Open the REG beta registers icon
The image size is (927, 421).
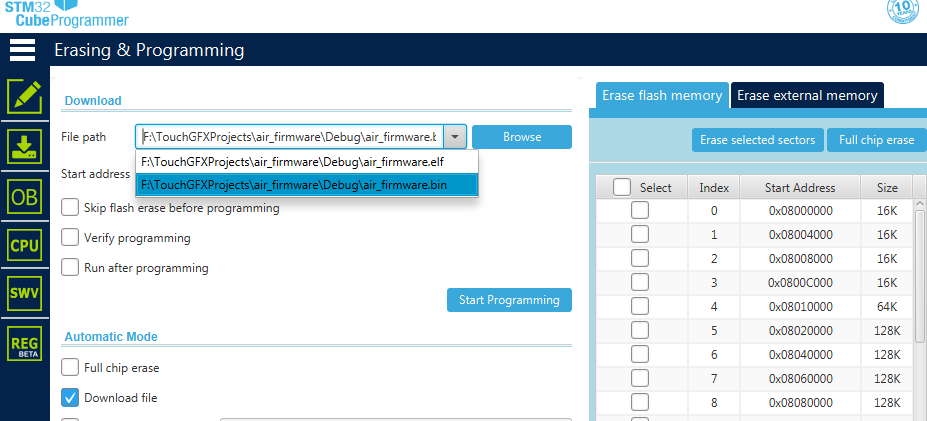(25, 344)
